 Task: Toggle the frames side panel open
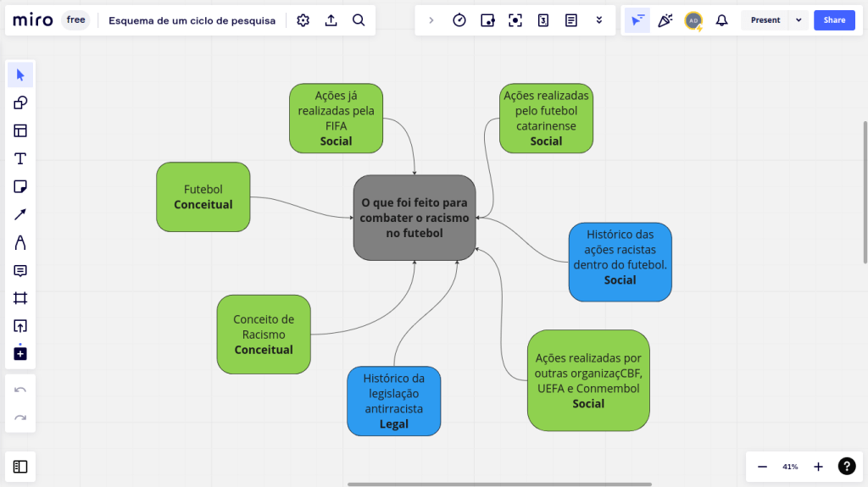tap(20, 466)
